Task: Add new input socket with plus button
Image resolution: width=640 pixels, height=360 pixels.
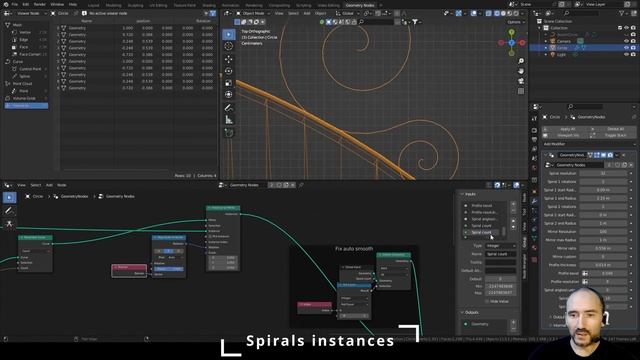Action: (x=513, y=205)
